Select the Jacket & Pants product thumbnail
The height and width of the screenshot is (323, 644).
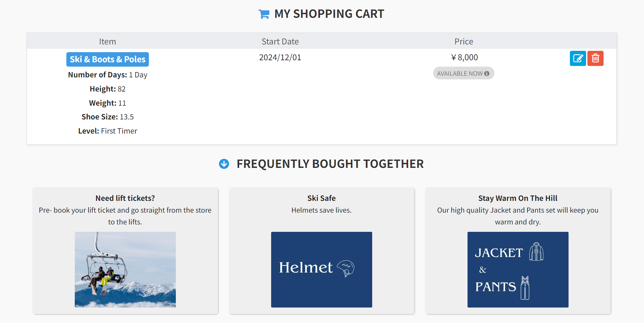(518, 269)
